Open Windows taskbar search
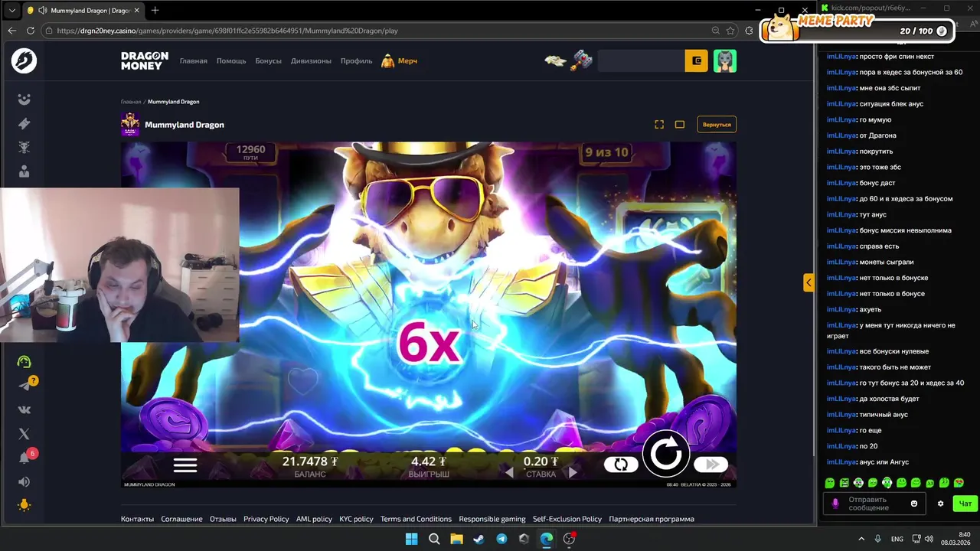Image resolution: width=980 pixels, height=551 pixels. point(434,539)
